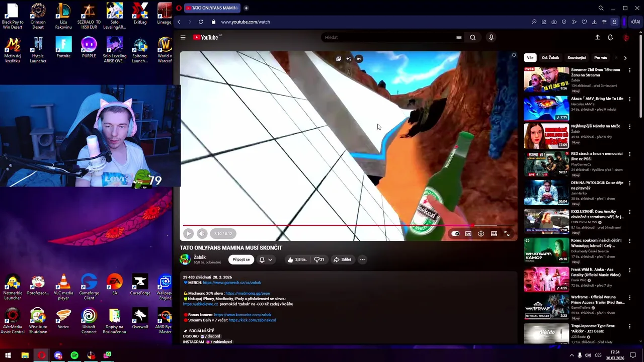Open the on-screen keyboard icon in search
Image resolution: width=644 pixels, height=362 pixels.
click(459, 37)
